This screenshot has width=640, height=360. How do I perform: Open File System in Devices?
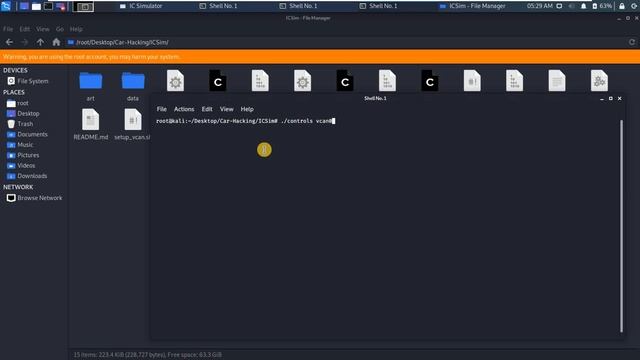[28, 81]
